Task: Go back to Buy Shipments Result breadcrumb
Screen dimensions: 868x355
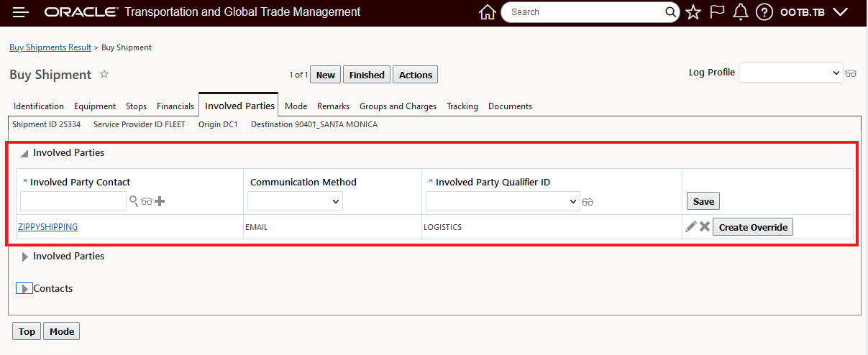Action: point(50,47)
